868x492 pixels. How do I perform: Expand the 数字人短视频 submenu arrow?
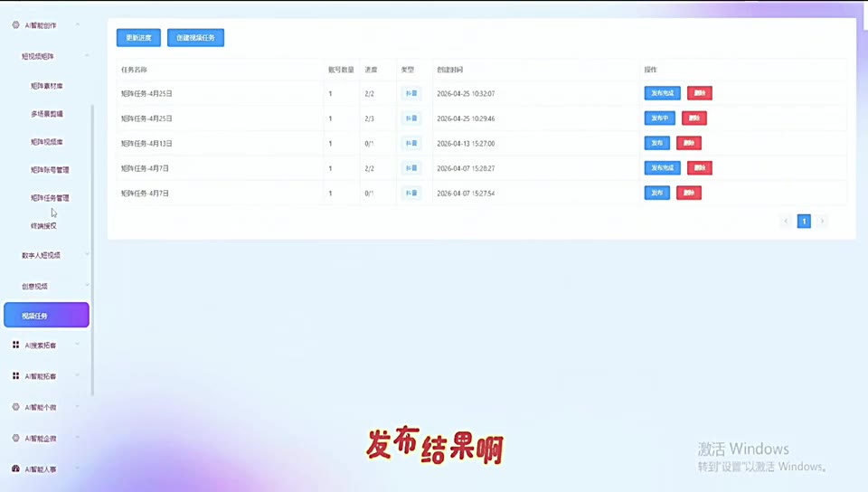coord(87,254)
